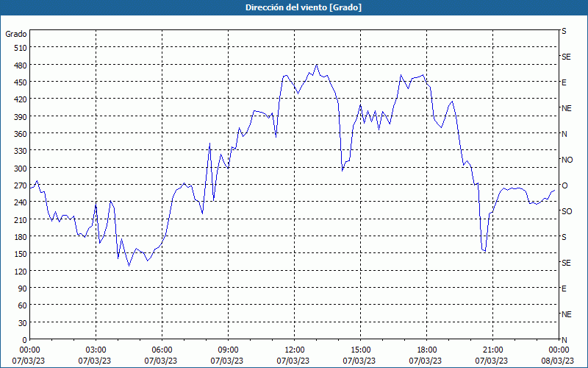Image resolution: width=588 pixels, height=368 pixels.
Task: Select the 480 value on the left axis
Action: (21, 65)
